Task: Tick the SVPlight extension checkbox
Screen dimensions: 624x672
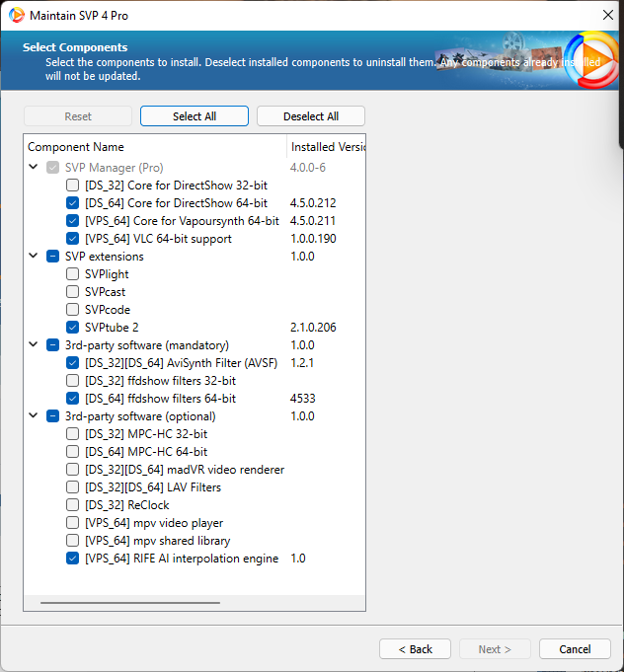Action: 73,274
